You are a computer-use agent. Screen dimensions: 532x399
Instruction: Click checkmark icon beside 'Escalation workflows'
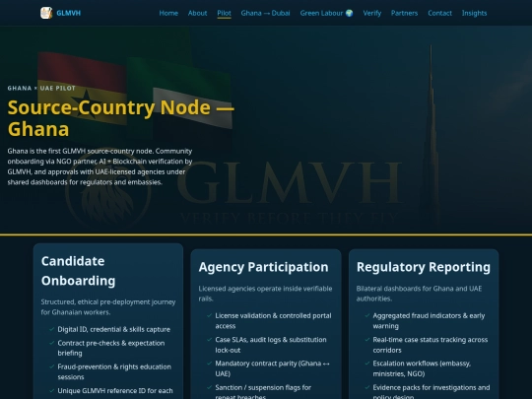(x=367, y=363)
